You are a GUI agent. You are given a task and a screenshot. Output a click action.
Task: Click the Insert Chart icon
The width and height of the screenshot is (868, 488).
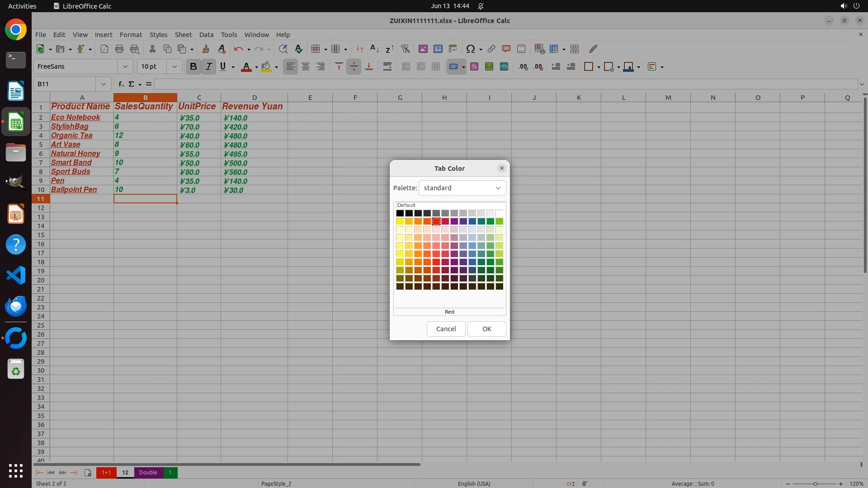(x=438, y=49)
